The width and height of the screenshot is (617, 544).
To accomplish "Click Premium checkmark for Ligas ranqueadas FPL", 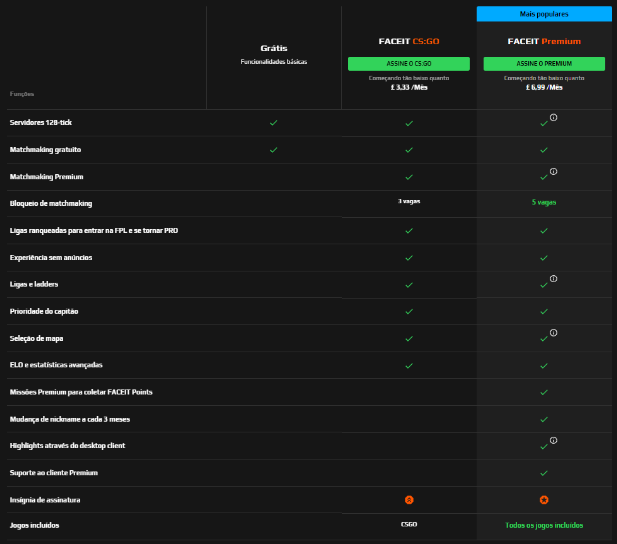I will click(x=544, y=231).
